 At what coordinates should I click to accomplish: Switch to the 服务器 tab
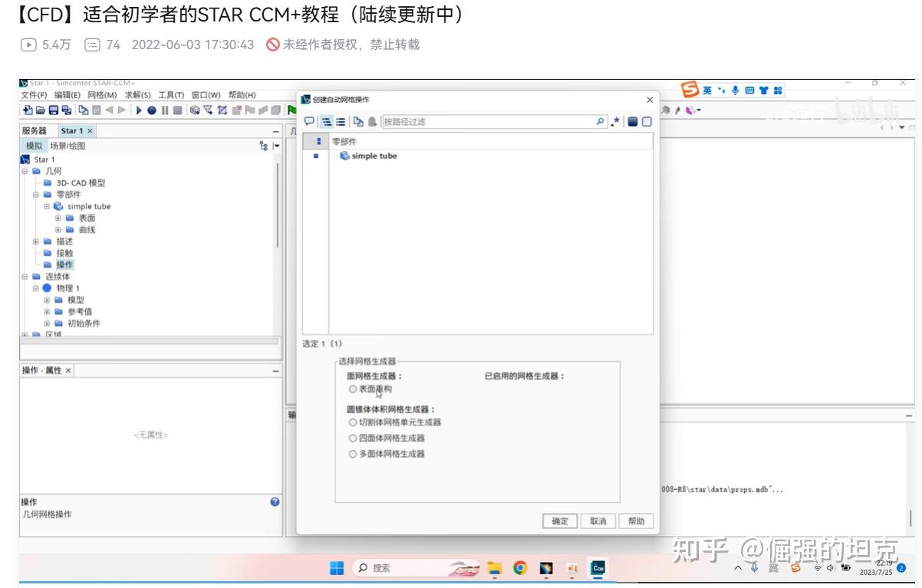(x=35, y=131)
